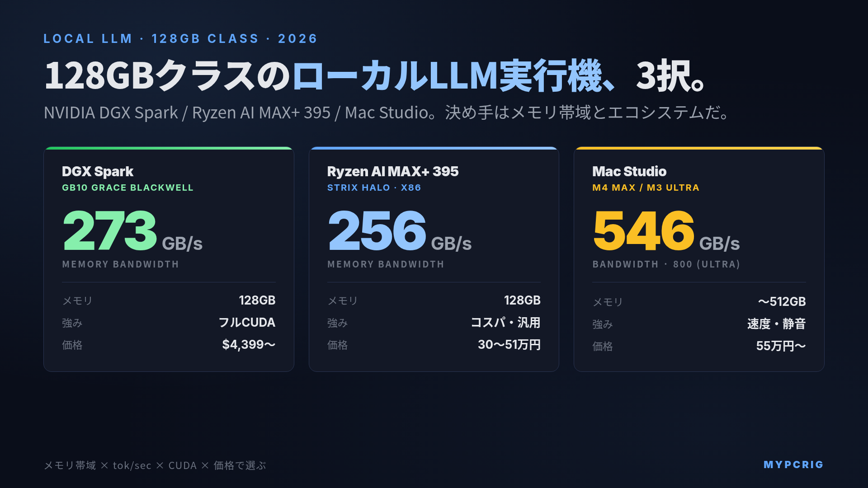Click the '$4,399〜' price value
Screen dimensions: 868x488
coord(249,345)
